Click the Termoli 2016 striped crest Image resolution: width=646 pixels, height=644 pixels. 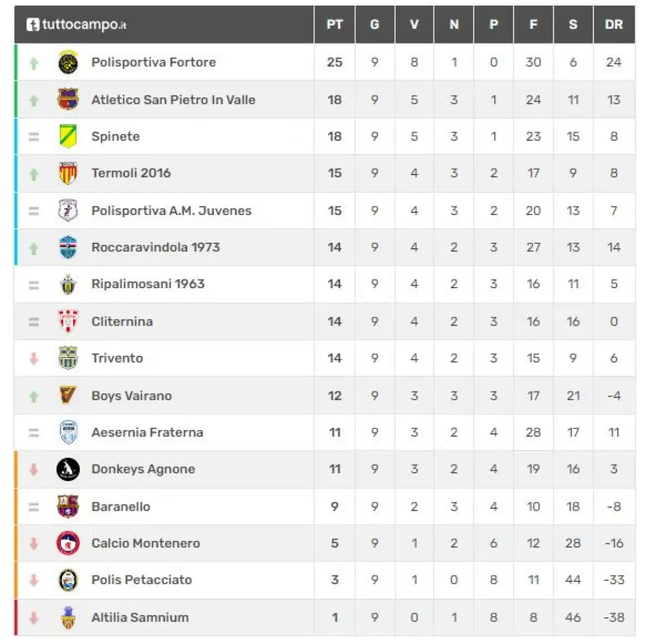[x=68, y=173]
